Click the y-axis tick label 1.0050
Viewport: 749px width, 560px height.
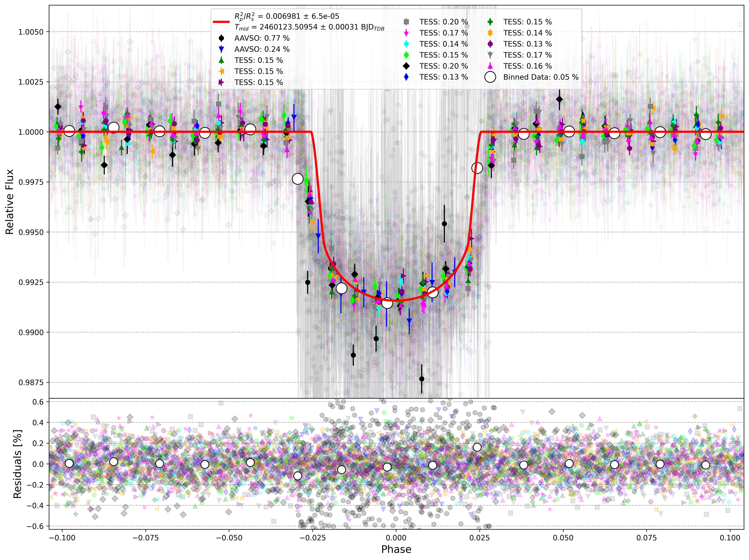click(31, 32)
